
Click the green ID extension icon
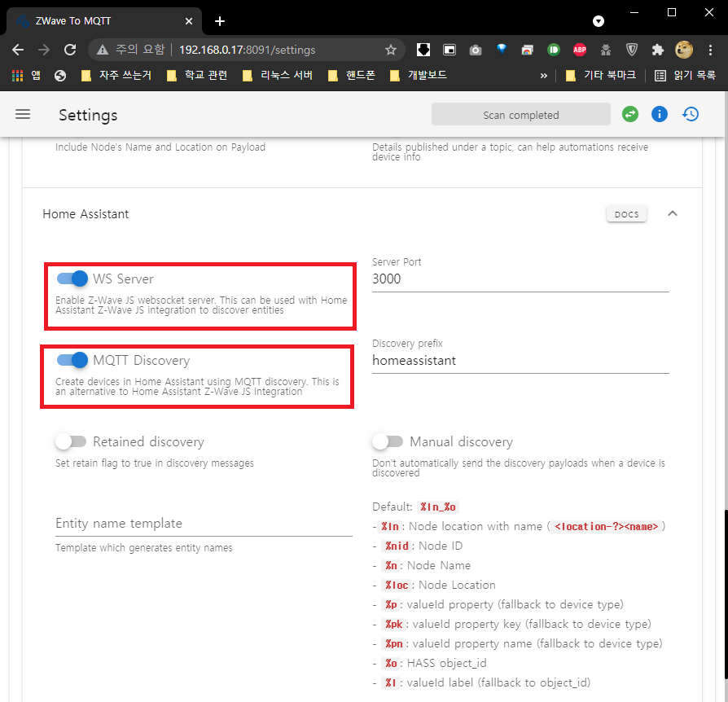coord(554,50)
